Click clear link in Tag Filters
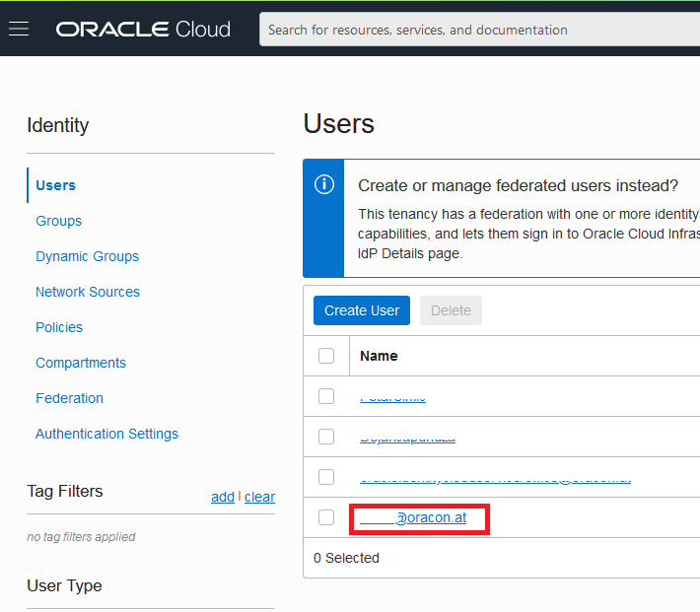 [x=260, y=497]
